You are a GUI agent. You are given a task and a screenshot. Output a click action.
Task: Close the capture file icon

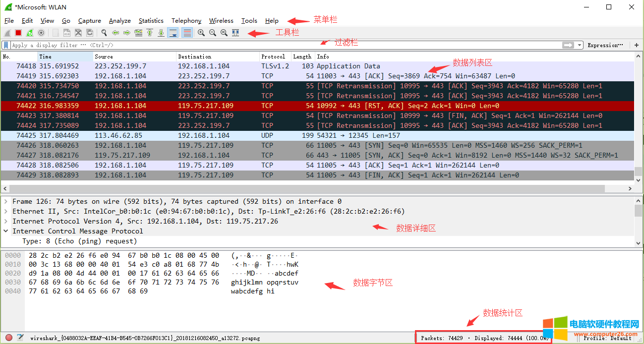[78, 33]
